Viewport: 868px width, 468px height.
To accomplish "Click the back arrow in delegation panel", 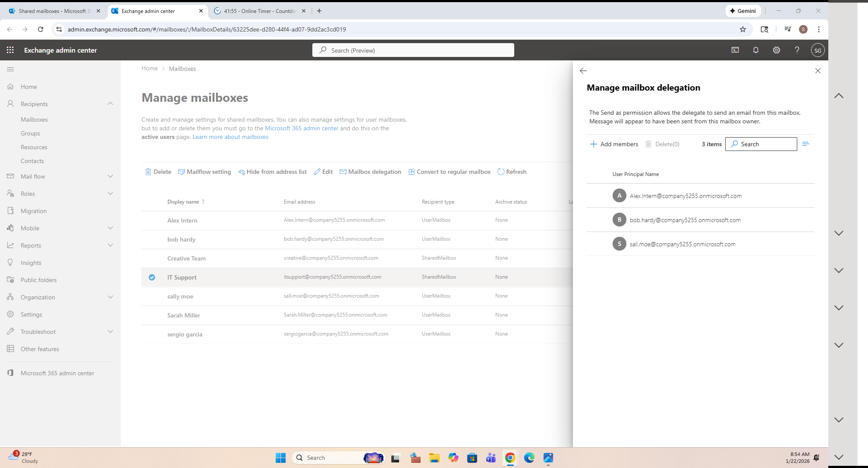I will pos(583,71).
